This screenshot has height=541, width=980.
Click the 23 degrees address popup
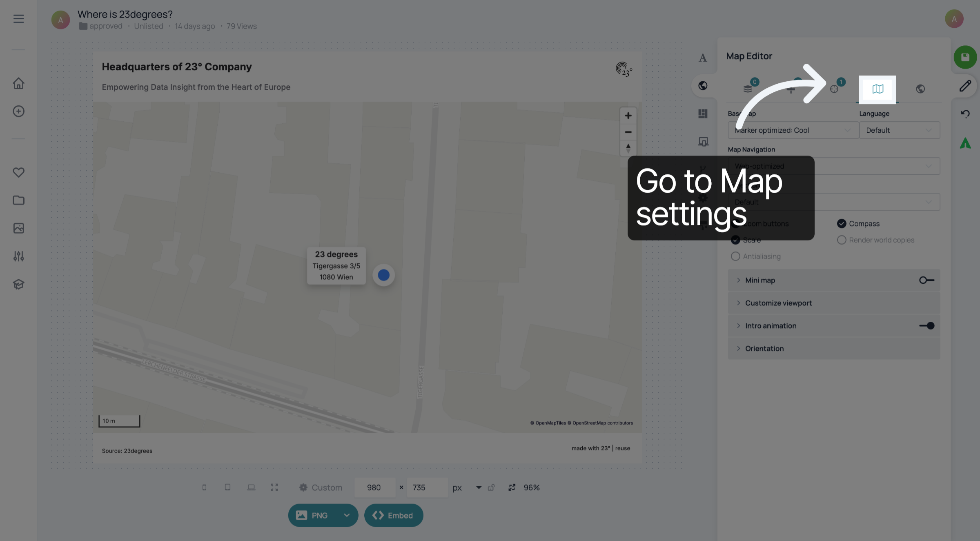(x=336, y=265)
